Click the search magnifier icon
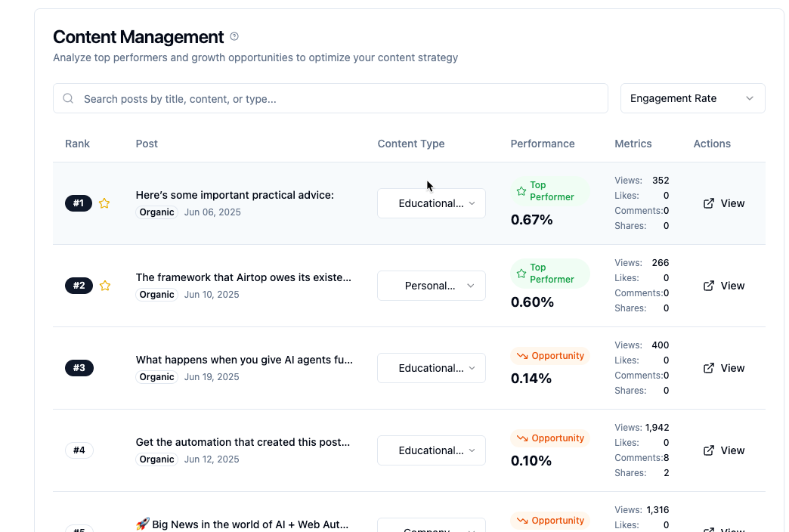This screenshot has width=789, height=532. [68, 98]
